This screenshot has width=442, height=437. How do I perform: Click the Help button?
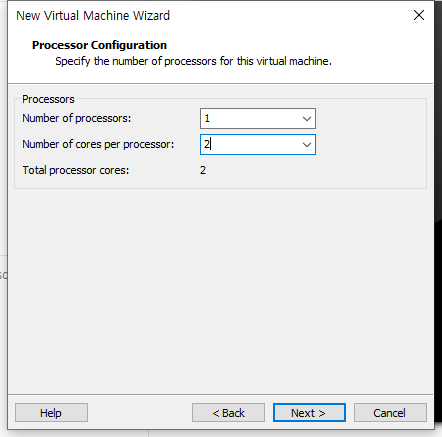[51, 413]
